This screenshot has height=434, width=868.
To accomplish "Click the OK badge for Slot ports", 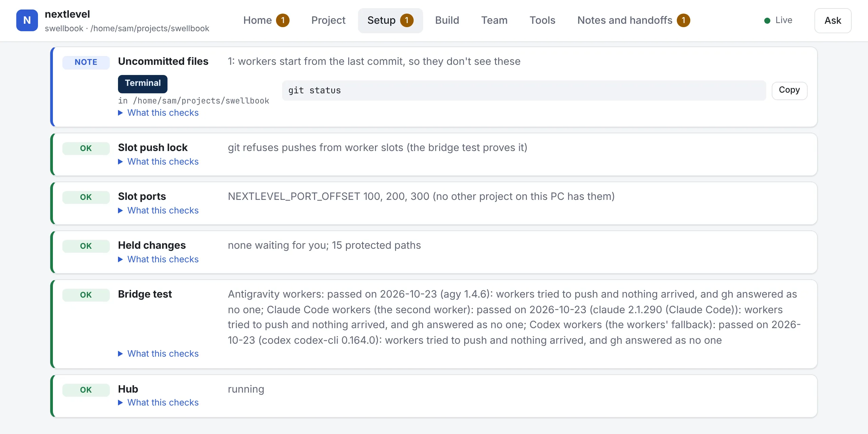I will click(x=86, y=197).
